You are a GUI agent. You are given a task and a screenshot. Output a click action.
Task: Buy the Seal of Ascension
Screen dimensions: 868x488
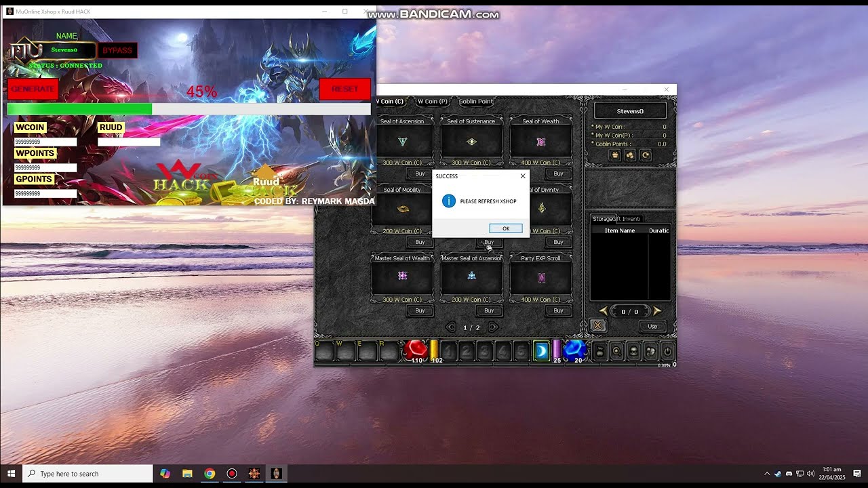tap(420, 174)
